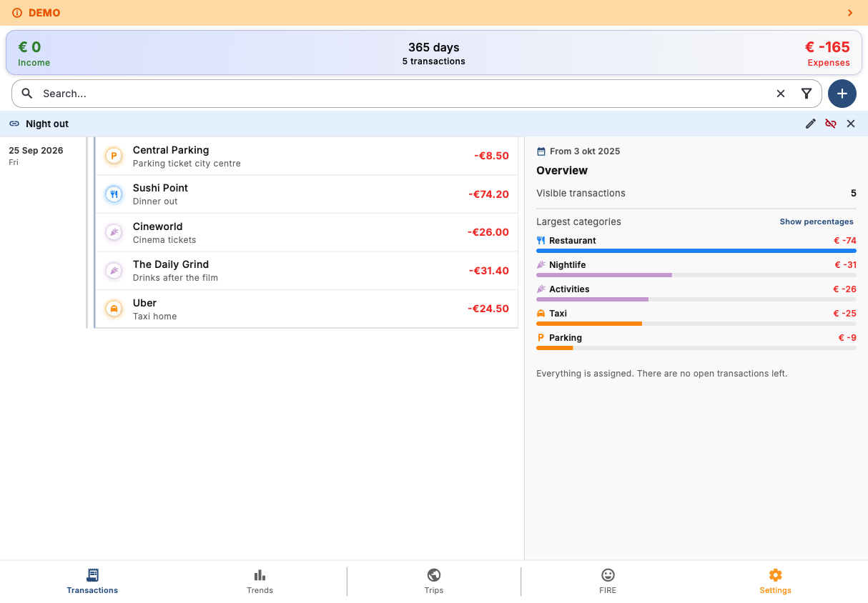Image resolution: width=868 pixels, height=603 pixels.
Task: Click the calendar icon beside From date
Action: pos(541,151)
